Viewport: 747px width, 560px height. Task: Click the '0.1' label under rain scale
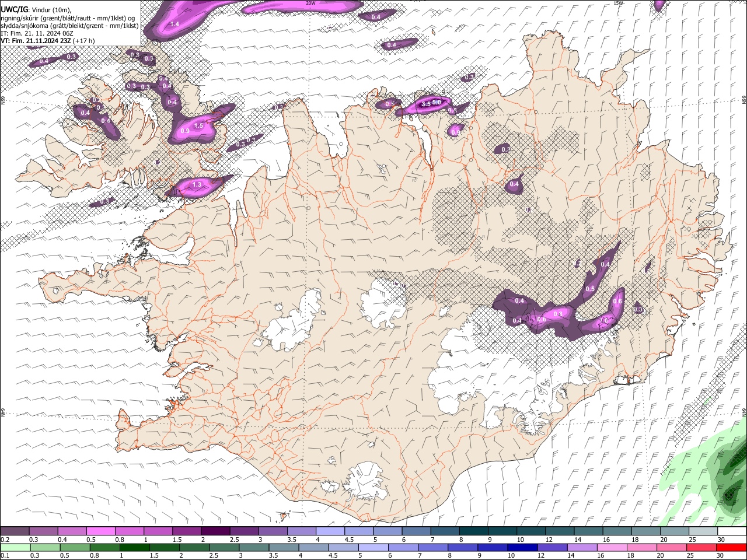click(x=5, y=556)
